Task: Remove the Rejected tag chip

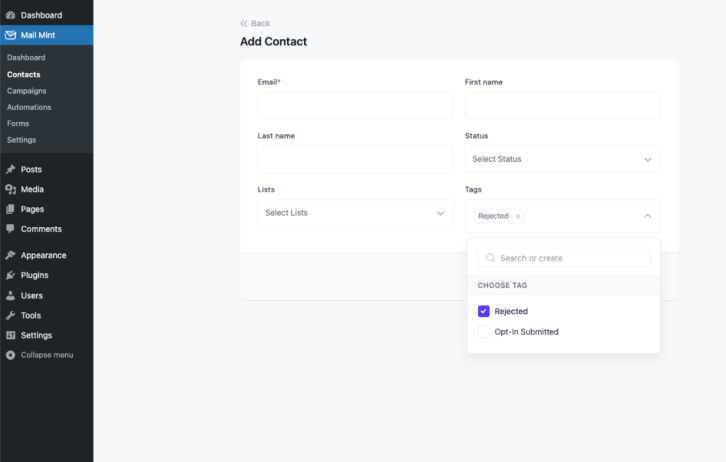Action: click(518, 216)
